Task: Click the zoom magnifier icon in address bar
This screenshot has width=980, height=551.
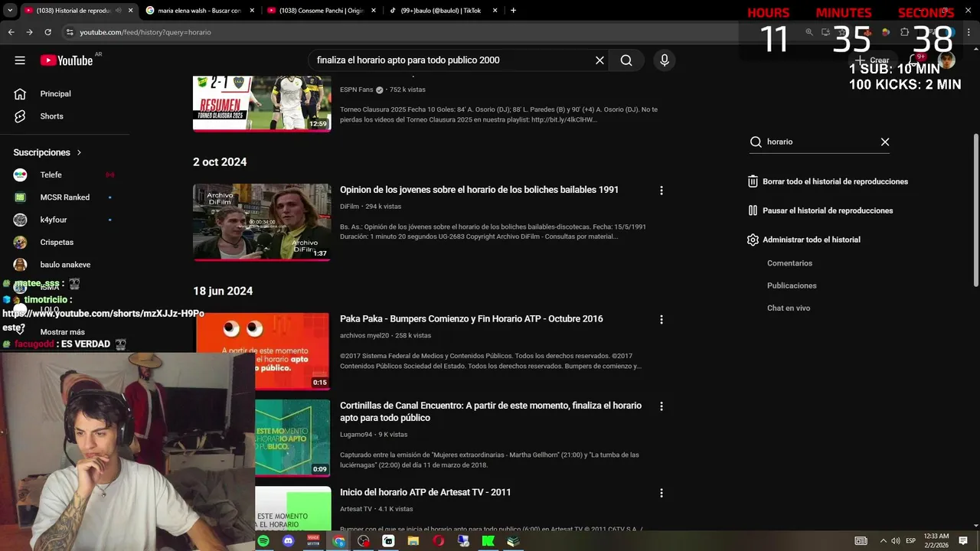Action: [x=809, y=32]
